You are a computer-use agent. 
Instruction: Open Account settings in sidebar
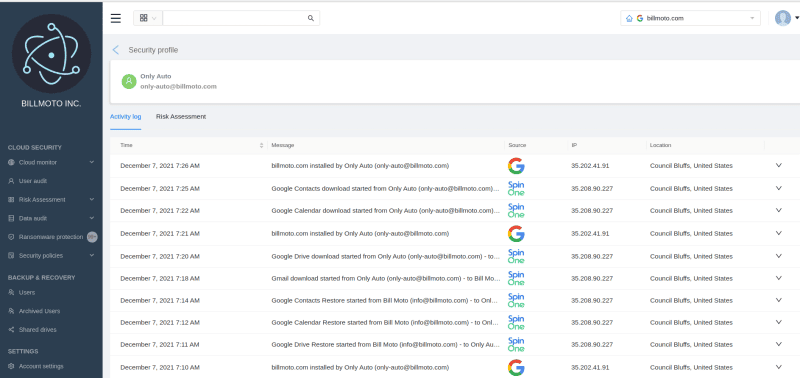coord(41,366)
